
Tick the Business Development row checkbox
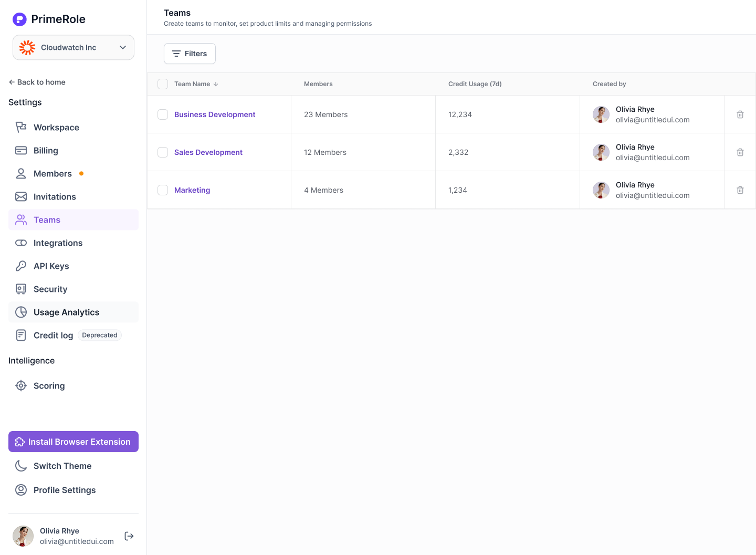click(x=163, y=114)
